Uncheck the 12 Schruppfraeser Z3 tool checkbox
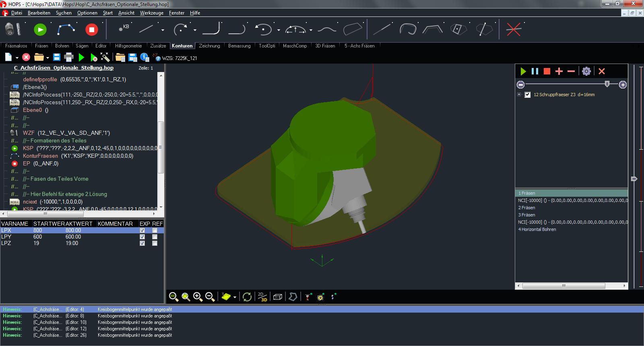The width and height of the screenshot is (644, 346). [528, 95]
